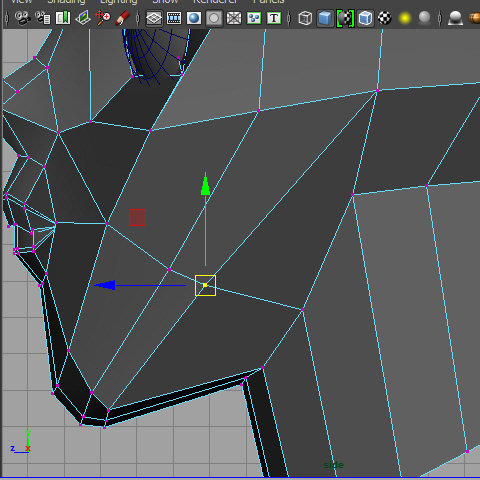
Task: Toggle the Resolution Gate sphere icon
Action: tap(194, 18)
